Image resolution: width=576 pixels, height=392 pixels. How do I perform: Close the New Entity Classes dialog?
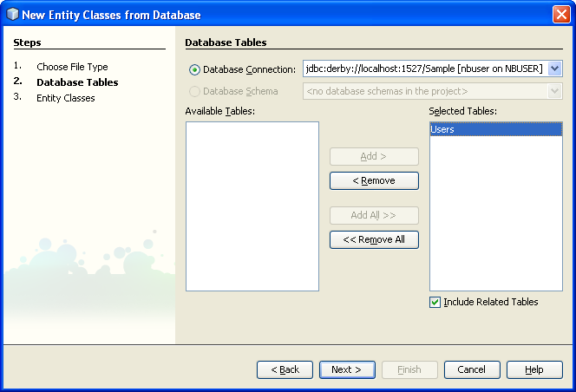560,15
